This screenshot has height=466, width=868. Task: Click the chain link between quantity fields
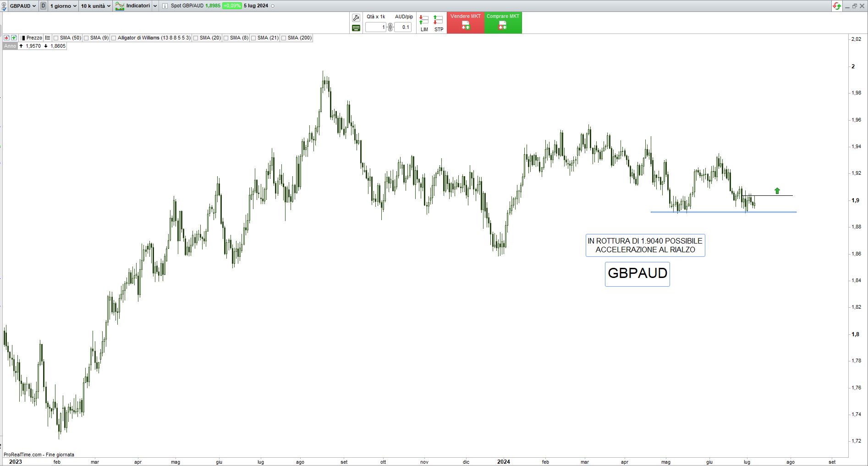(x=390, y=28)
